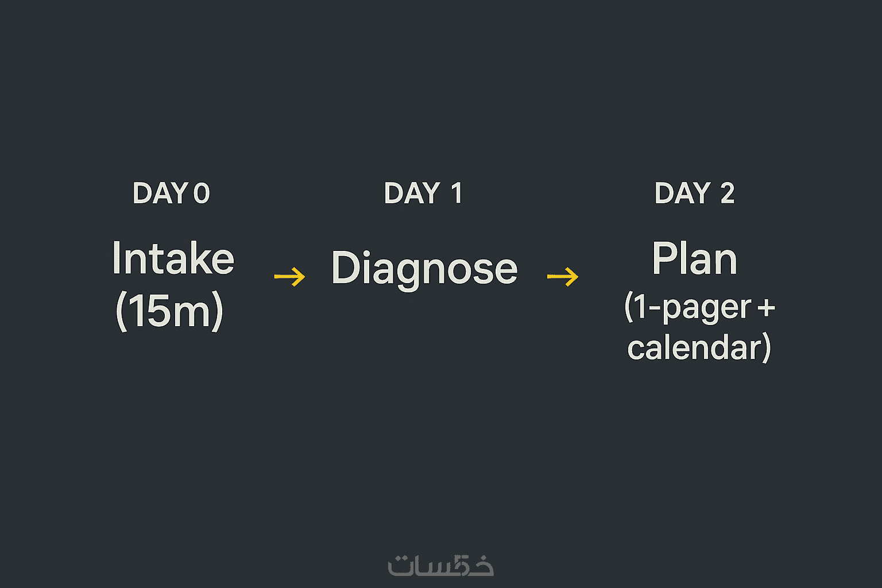Image resolution: width=882 pixels, height=588 pixels.
Task: Click the word "calendar)" under Plan
Action: 699,348
